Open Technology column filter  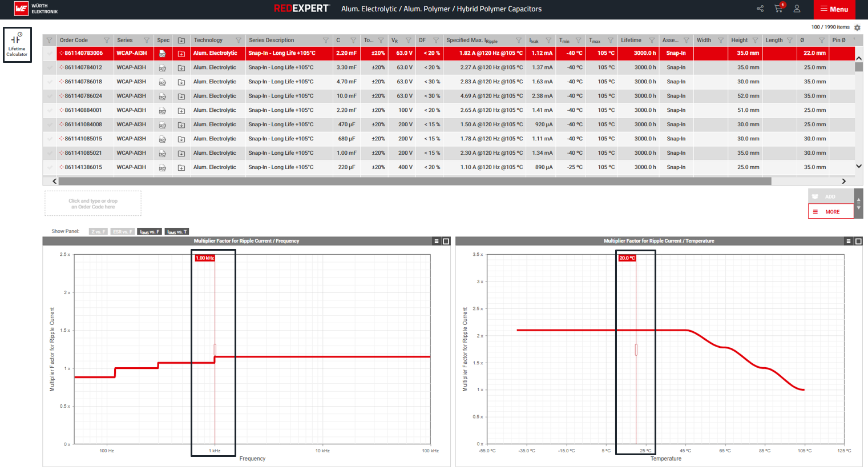coord(239,40)
